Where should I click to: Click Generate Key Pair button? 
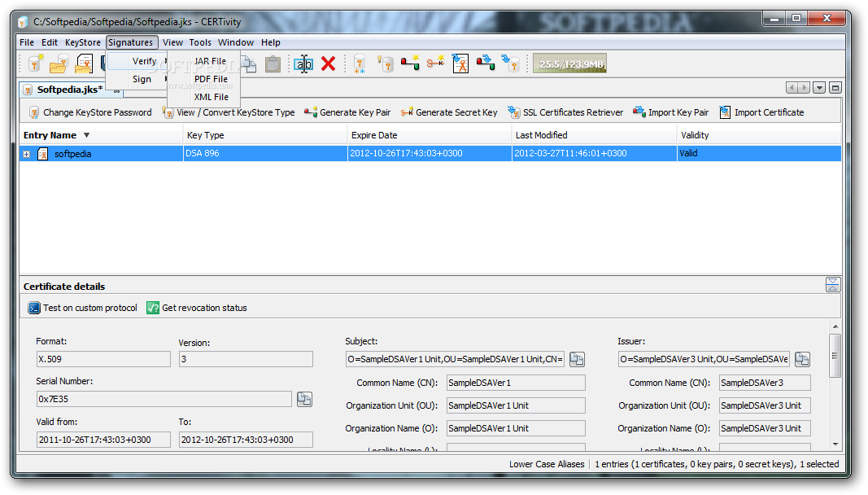click(x=347, y=112)
